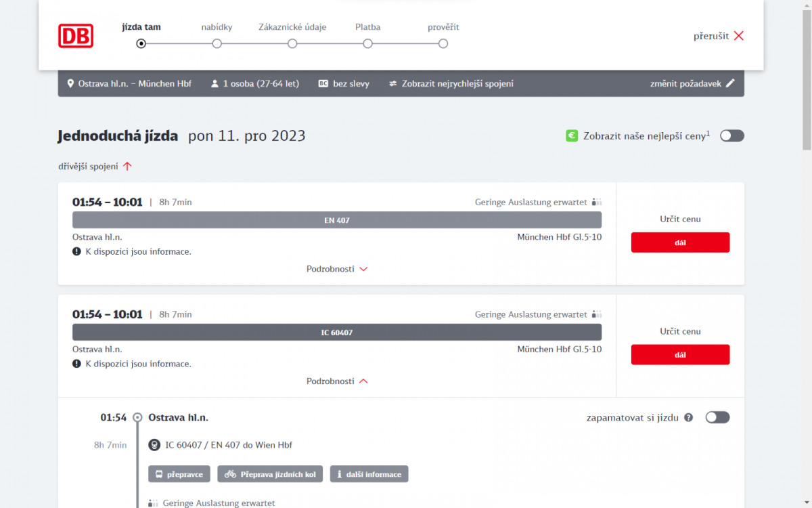Expand Podrobnosti for EN 407
This screenshot has width=812, height=508.
tap(337, 269)
